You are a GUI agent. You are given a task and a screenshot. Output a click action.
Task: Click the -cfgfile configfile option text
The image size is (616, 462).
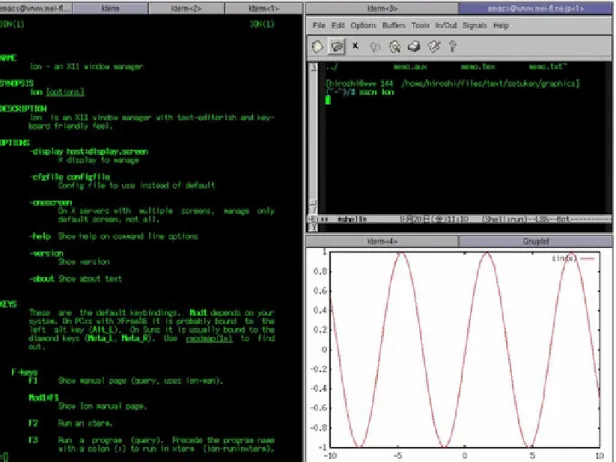tap(70, 177)
